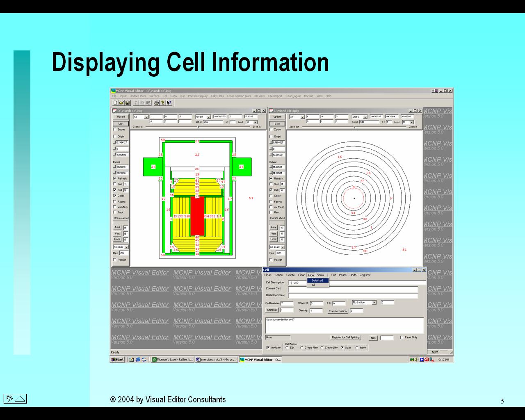Print using the printer toolbar icon
This screenshot has width=525, height=420.
[157, 103]
